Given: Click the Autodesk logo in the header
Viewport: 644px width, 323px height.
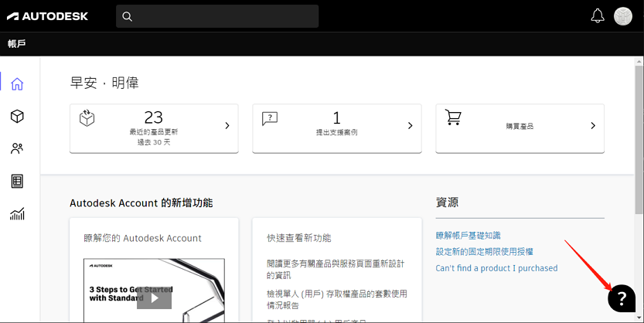Looking at the screenshot, I should [x=47, y=16].
